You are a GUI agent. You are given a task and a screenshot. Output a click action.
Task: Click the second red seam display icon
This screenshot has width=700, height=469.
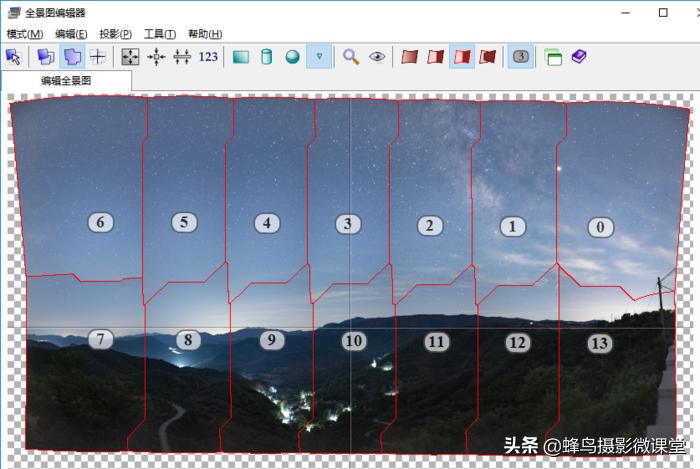pos(435,57)
